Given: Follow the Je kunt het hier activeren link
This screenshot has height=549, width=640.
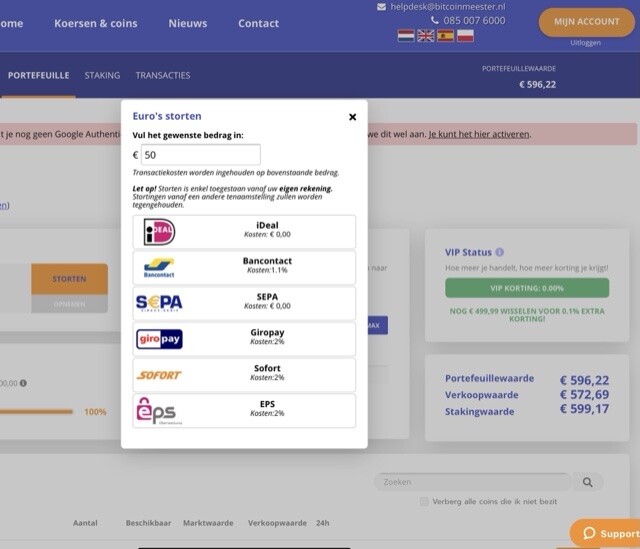Looking at the screenshot, I should (479, 134).
